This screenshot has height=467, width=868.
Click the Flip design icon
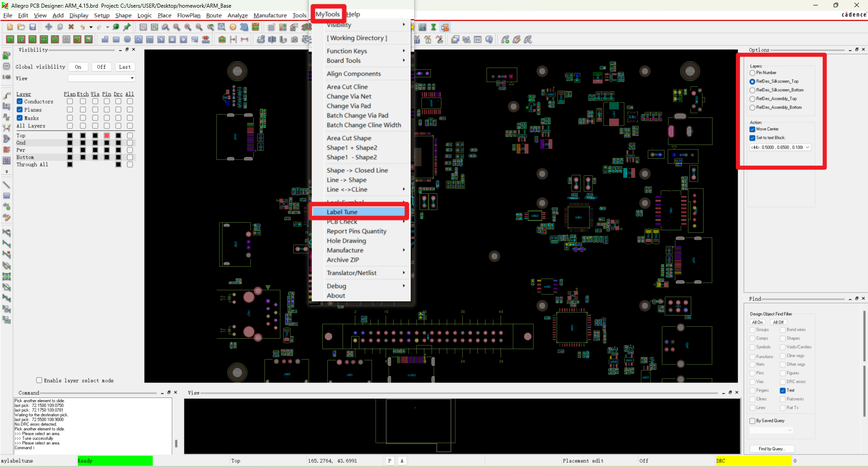tap(255, 27)
